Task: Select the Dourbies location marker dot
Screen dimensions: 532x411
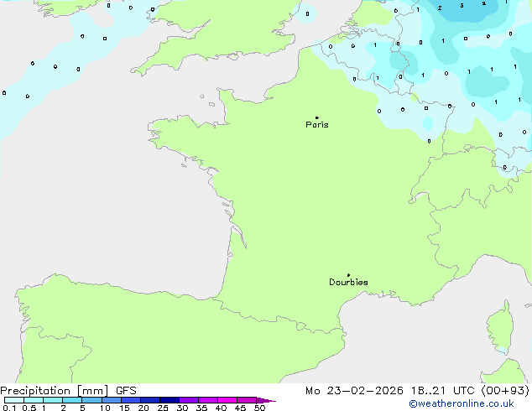Action: pos(348,275)
